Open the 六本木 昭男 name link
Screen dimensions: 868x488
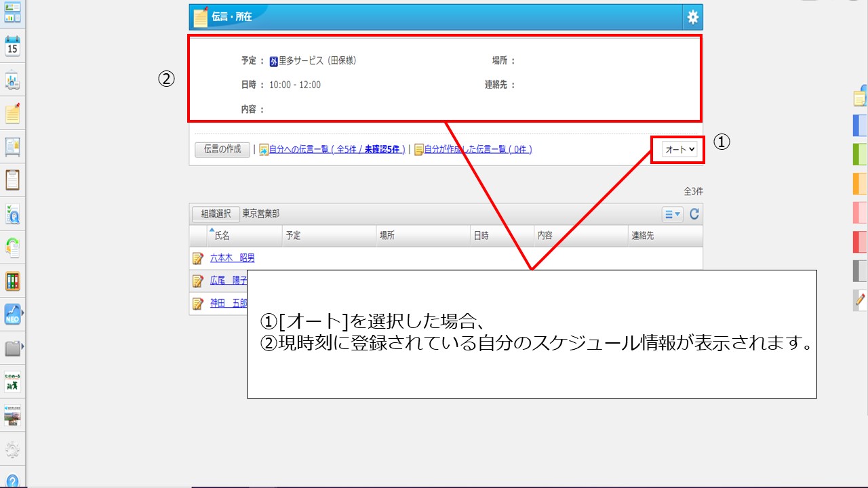(x=233, y=258)
